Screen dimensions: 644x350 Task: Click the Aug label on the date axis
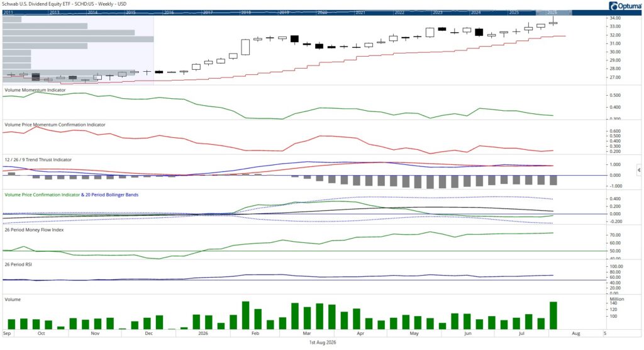point(576,333)
